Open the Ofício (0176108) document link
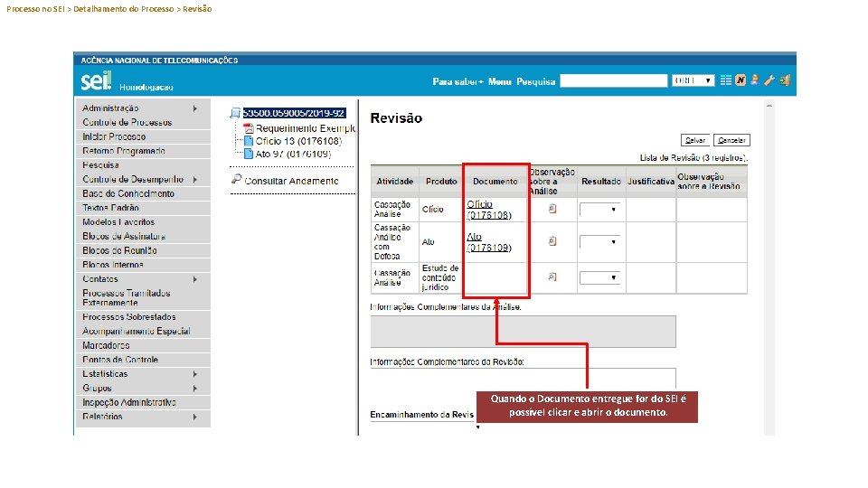Screen dimensions: 868x488 pos(489,210)
